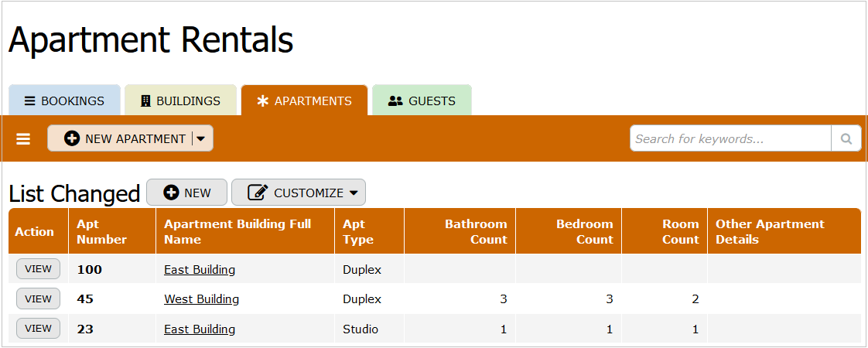View apartment number 23
The height and width of the screenshot is (348, 868).
(x=38, y=328)
